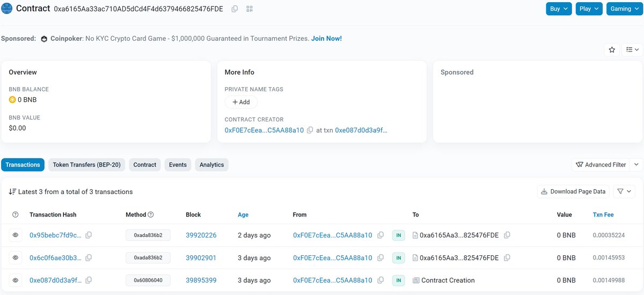Open the Advanced Filter

[x=601, y=164]
